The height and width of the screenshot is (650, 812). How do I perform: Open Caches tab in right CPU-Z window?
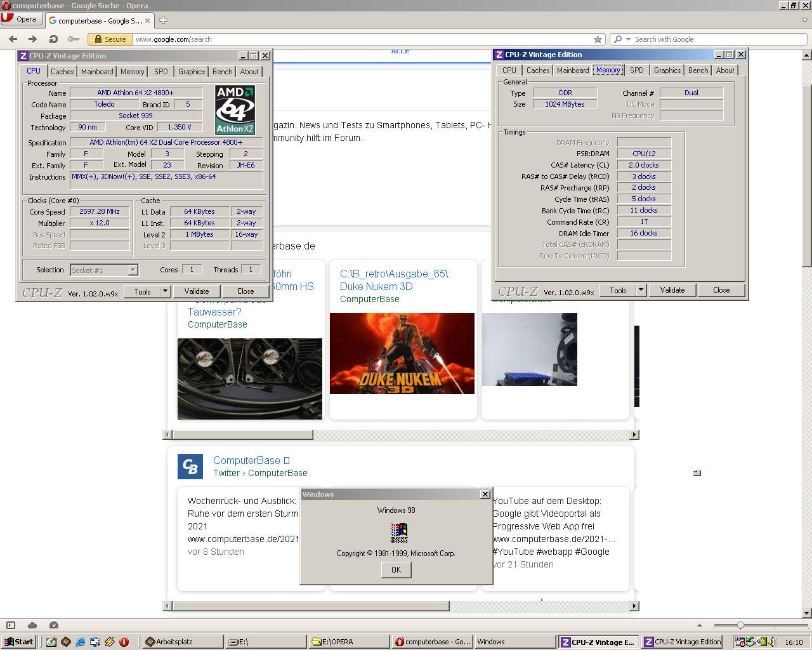pos(538,70)
